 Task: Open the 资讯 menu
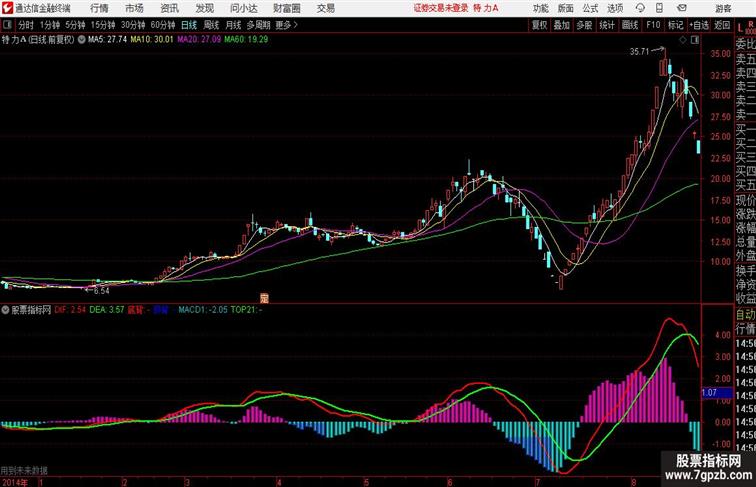[x=169, y=8]
